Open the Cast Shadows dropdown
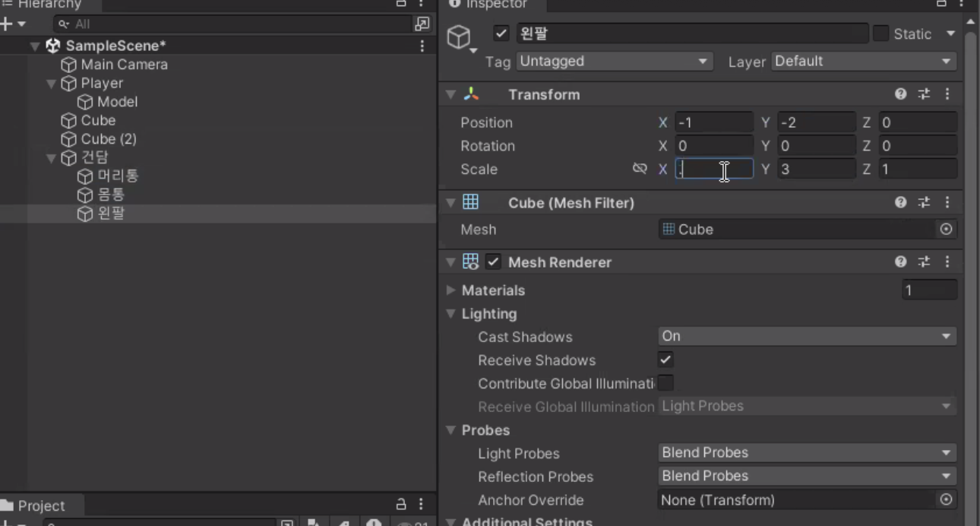The height and width of the screenshot is (526, 980). tap(808, 337)
